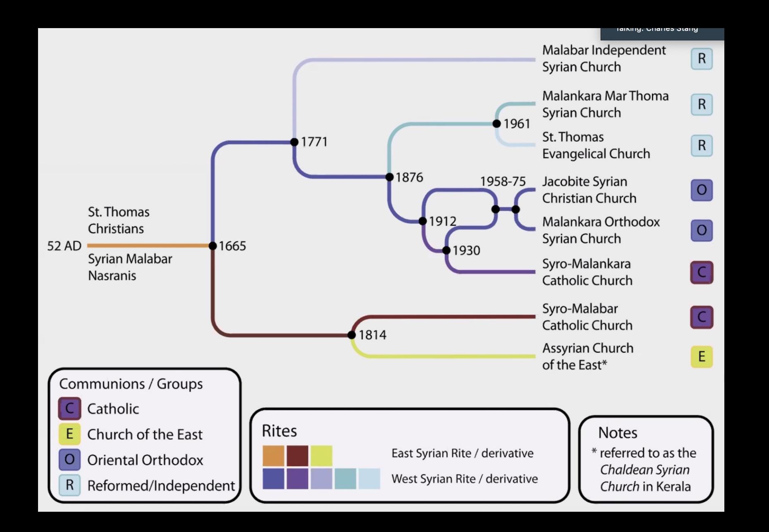Click the O badge beside Jacobite Syrian Christian Church

coord(701,190)
